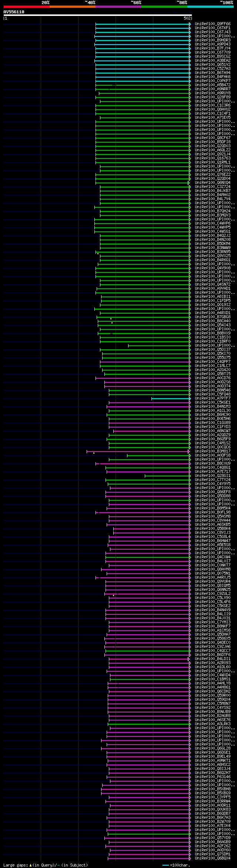Viewport: 237px width, 868px height.
Task: Select the UniRef100_B0FL98 entry
Action: 213,512
